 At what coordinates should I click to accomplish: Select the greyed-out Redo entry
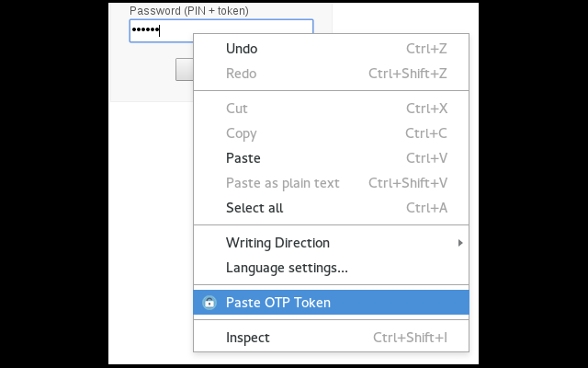pyautogui.click(x=331, y=74)
